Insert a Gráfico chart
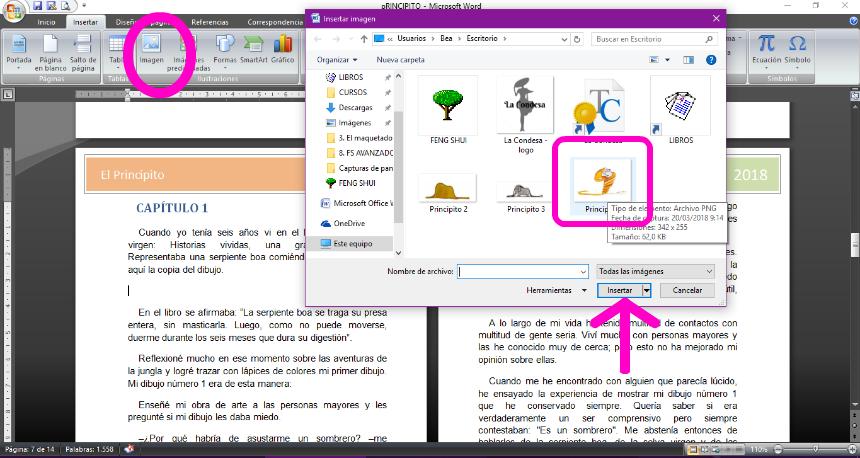The height and width of the screenshot is (458, 860). point(282,49)
